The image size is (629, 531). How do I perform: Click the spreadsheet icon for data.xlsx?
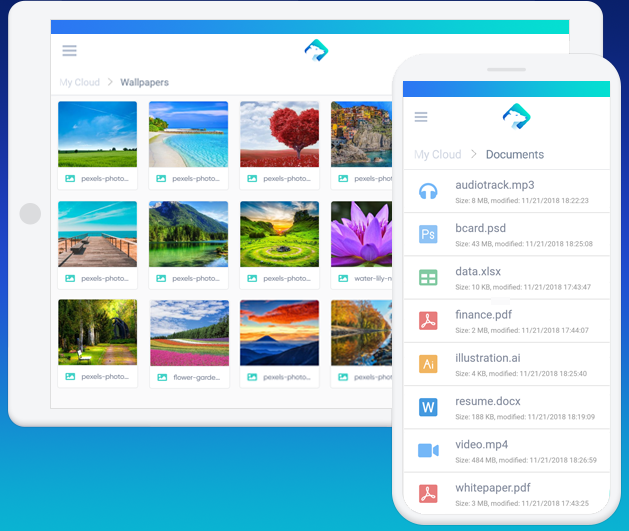point(428,278)
